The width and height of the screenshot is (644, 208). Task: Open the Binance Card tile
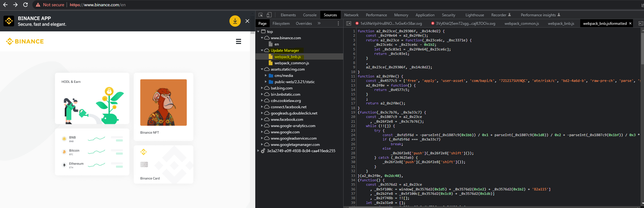coord(163,164)
